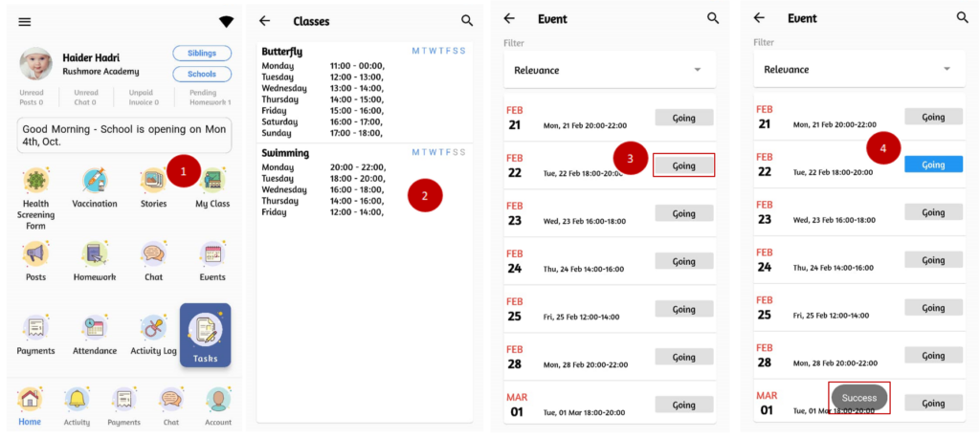Image resolution: width=980 pixels, height=439 pixels.
Task: Open the Tasks tile
Action: point(205,336)
